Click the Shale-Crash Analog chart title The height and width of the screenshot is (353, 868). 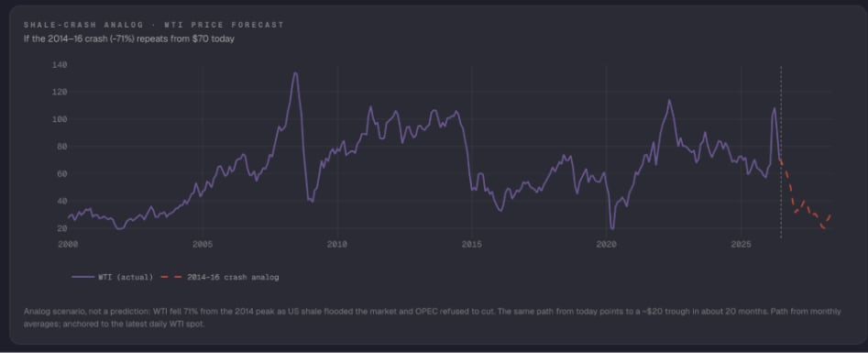click(154, 25)
